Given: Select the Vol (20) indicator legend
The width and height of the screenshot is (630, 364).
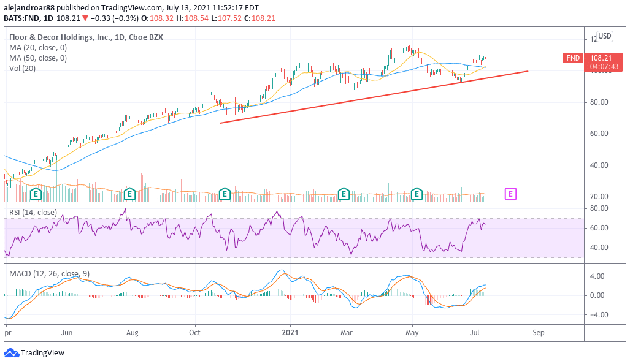Looking at the screenshot, I should [x=23, y=69].
